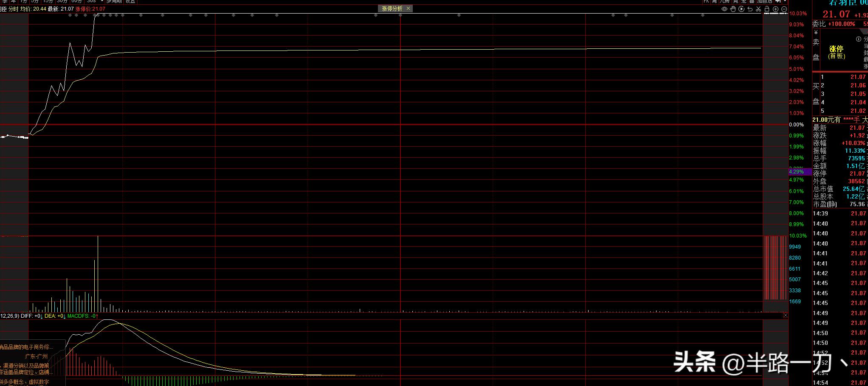
Task: Toggle the padlock lock icon
Action: pyautogui.click(x=767, y=9)
